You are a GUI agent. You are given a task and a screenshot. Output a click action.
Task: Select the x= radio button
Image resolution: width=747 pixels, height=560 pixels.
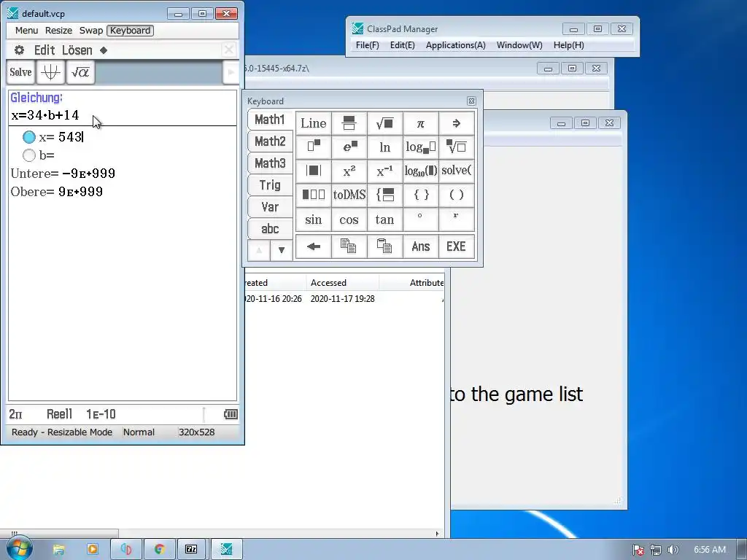click(x=29, y=137)
